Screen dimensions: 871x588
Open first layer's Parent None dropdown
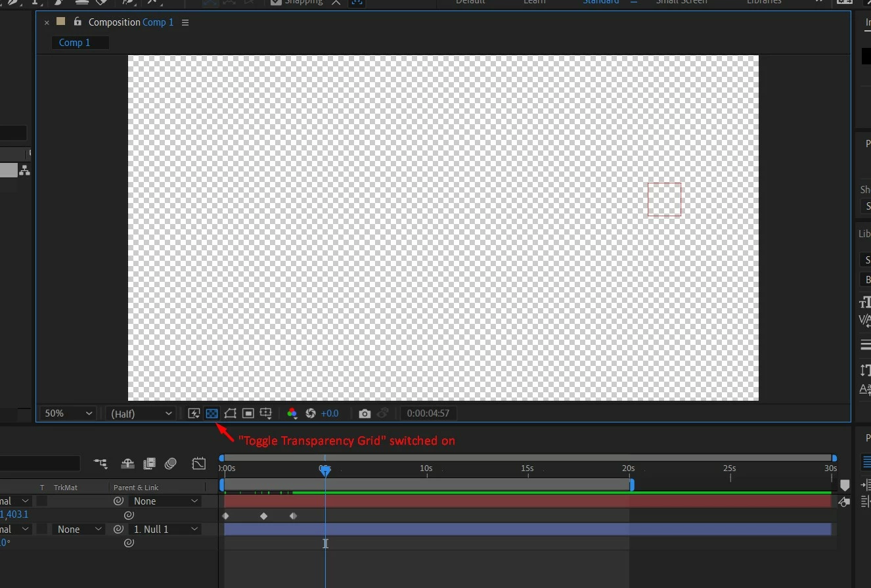[x=166, y=501]
